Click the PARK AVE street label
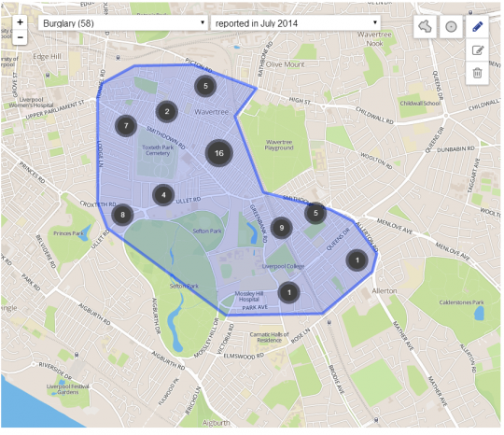The height and width of the screenshot is (435, 504). [x=255, y=308]
